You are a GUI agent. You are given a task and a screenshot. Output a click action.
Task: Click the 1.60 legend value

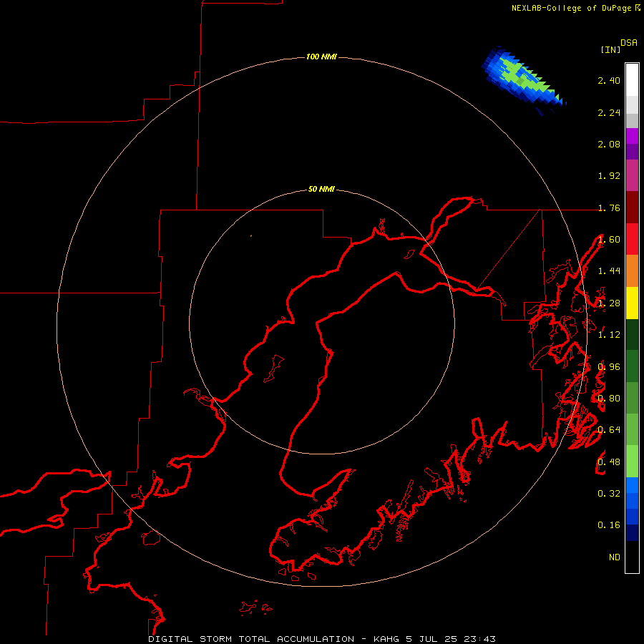click(609, 240)
